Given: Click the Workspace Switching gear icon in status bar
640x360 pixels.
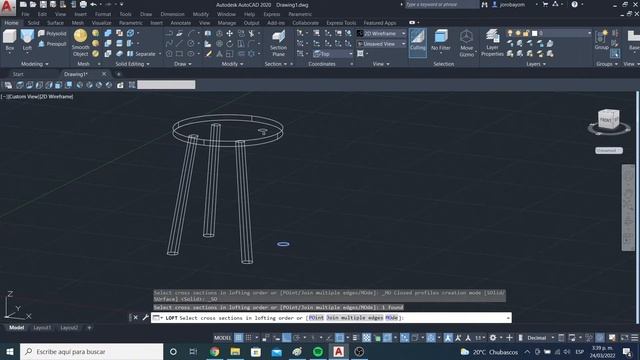Looking at the screenshot, I should 493,338.
